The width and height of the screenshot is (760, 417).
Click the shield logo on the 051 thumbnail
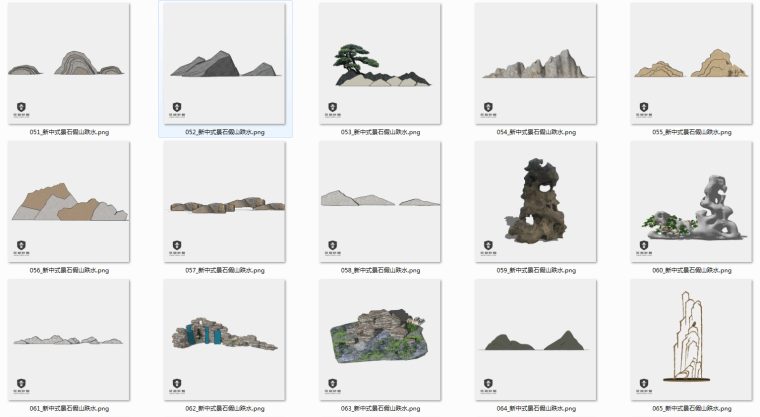[x=21, y=107]
